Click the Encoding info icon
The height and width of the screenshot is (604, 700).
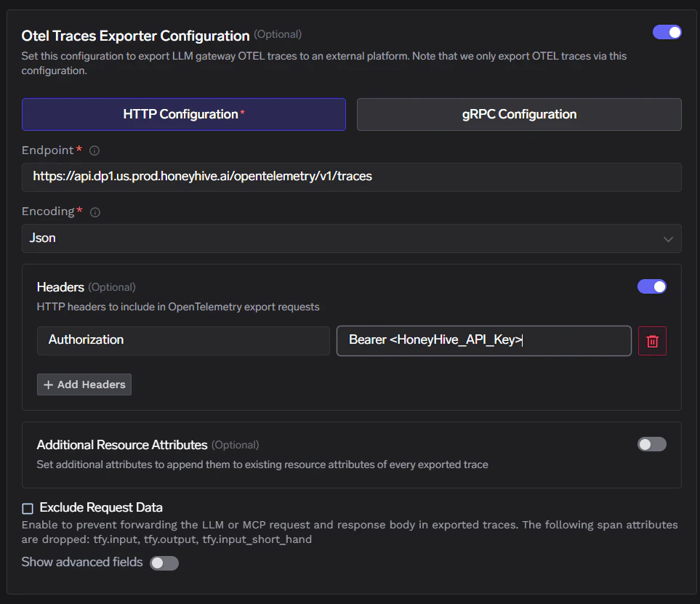(x=95, y=212)
